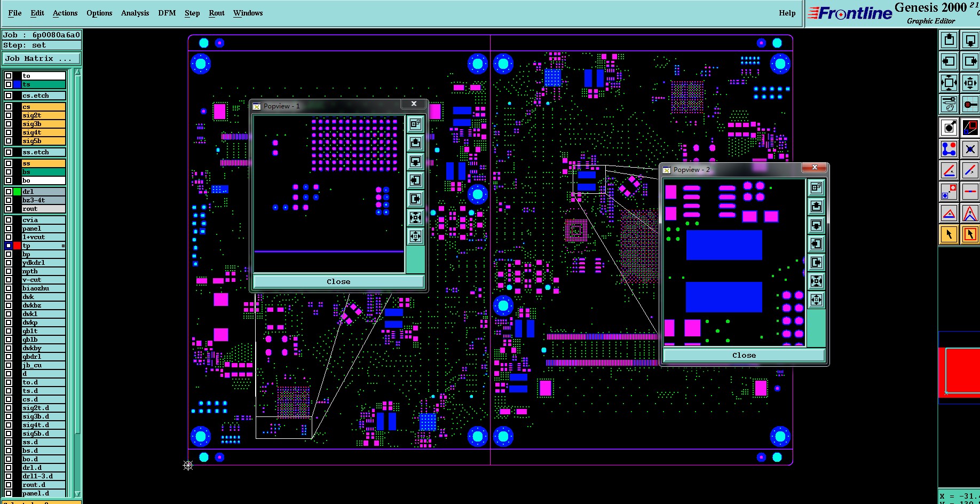
Task: Select the v-cut layer name
Action: pyautogui.click(x=44, y=280)
